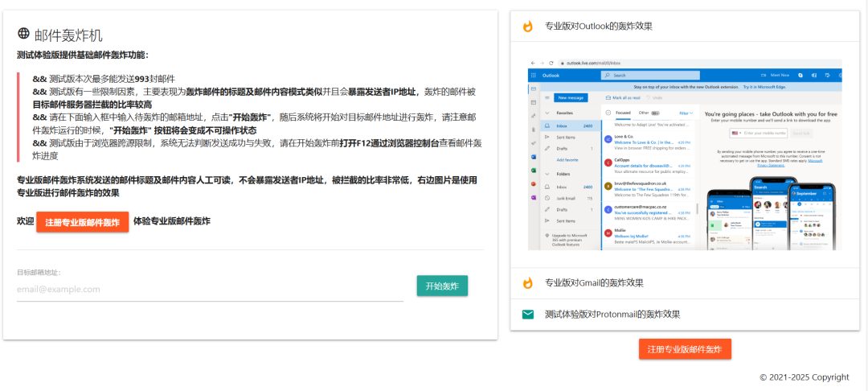Click the 测试体验版提供基础邮件轰炸功能 heading
868x391 pixels.
tap(83, 56)
